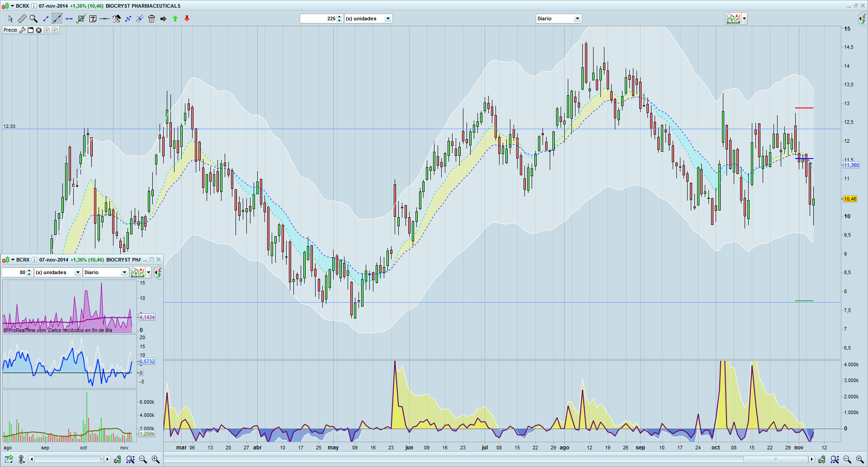Add a red down arrow marker
Viewport: 868px width, 467px height.
(187, 19)
